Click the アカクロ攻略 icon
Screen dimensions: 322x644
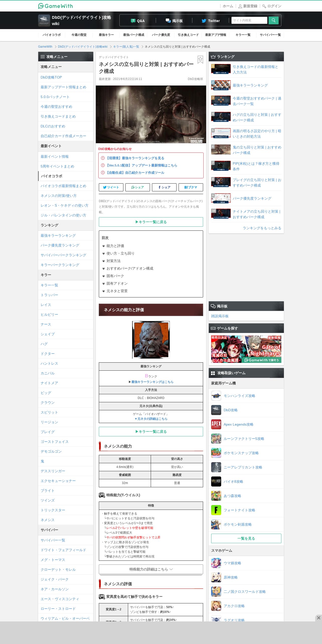[x=216, y=606]
